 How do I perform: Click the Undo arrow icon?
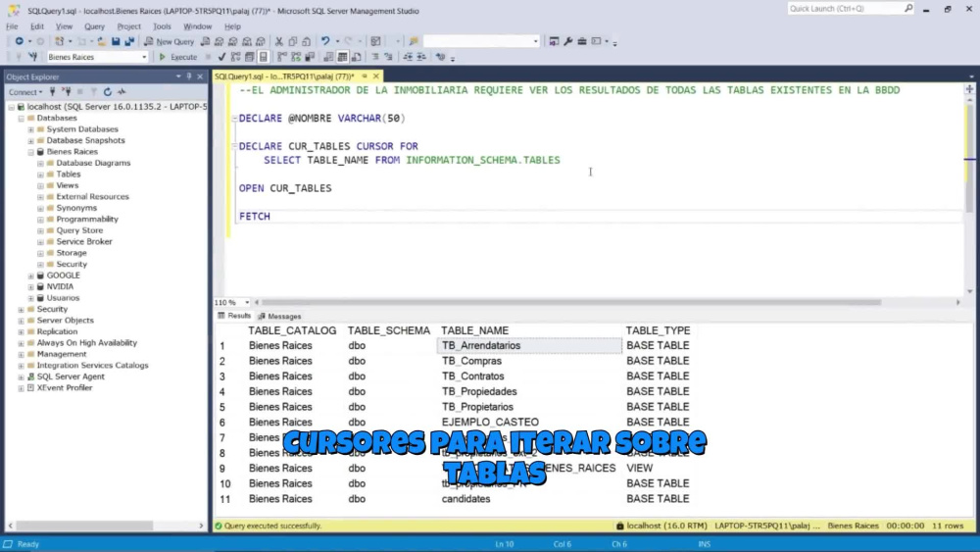pos(325,41)
